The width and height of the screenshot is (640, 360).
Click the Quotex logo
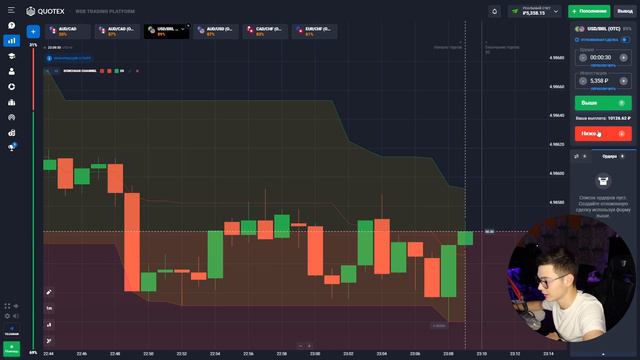tap(45, 11)
